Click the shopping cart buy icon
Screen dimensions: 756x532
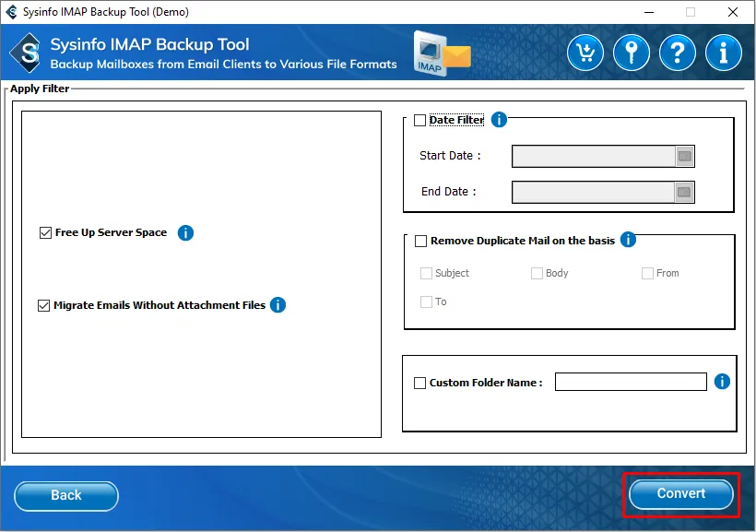click(x=585, y=53)
